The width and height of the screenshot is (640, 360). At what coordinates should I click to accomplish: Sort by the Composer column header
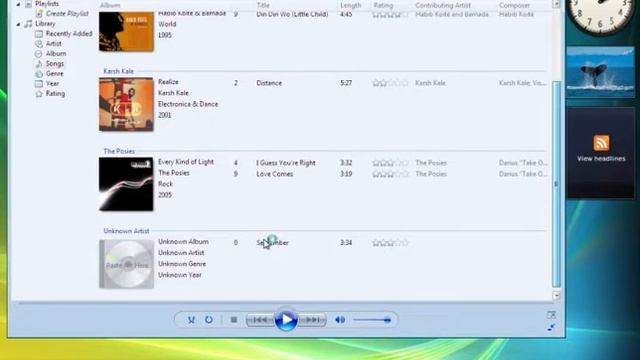point(514,5)
